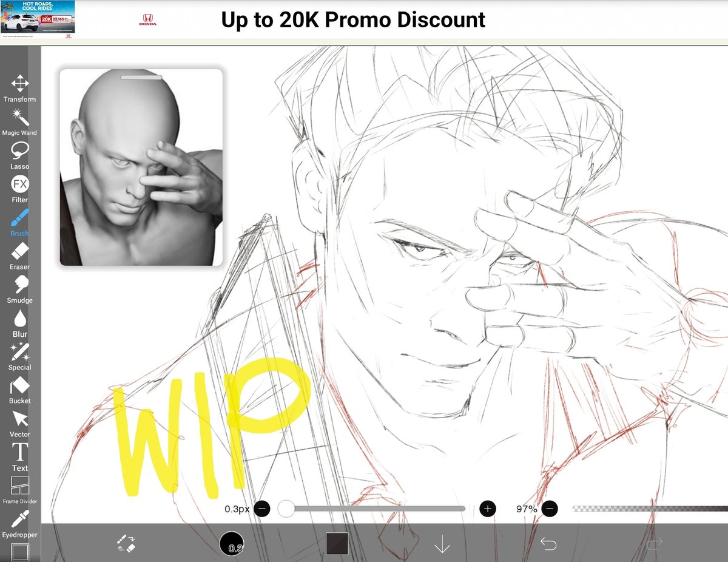
Task: Decrease opacity with minus button next to 97%
Action: (x=550, y=509)
